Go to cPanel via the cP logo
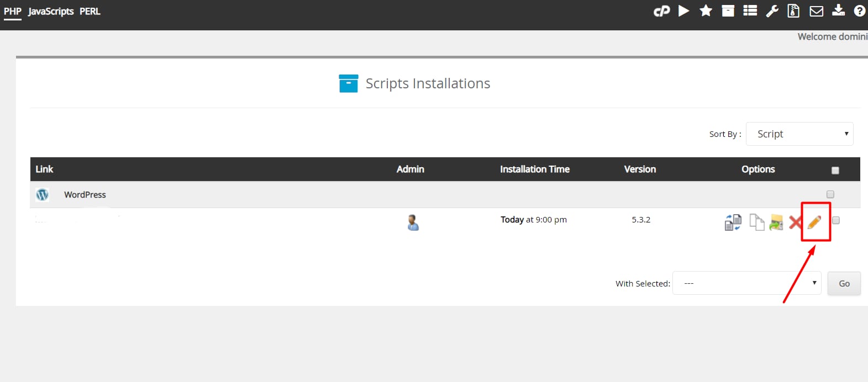 point(661,11)
